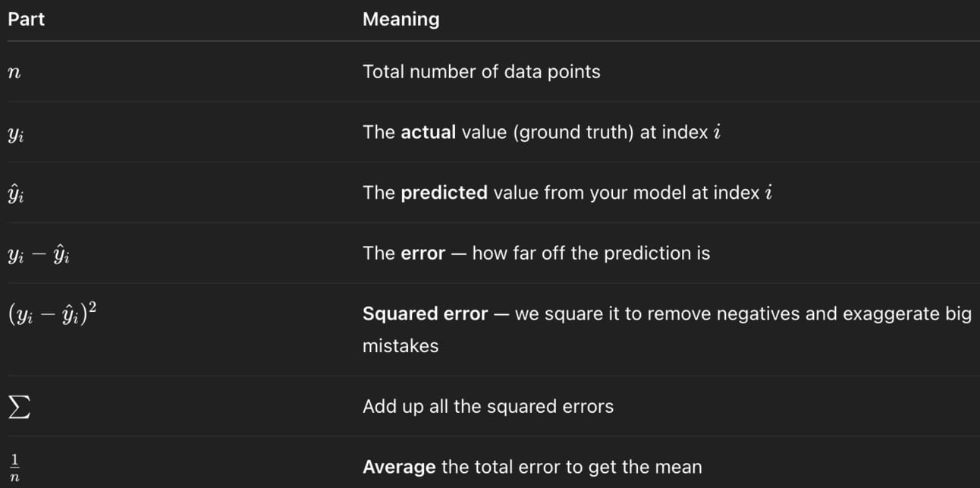The width and height of the screenshot is (980, 488).
Task: Click the bold word 'actual'
Action: pyautogui.click(x=428, y=132)
